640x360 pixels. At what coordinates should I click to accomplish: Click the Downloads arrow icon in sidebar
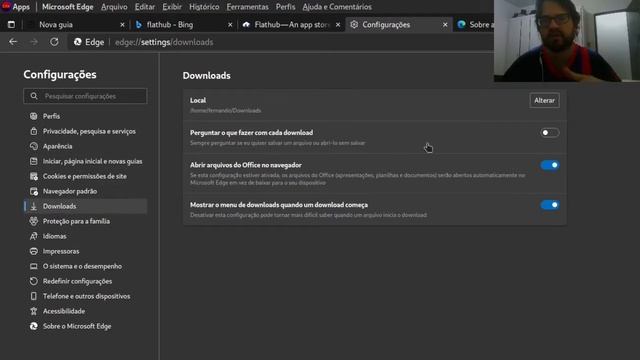(x=33, y=206)
